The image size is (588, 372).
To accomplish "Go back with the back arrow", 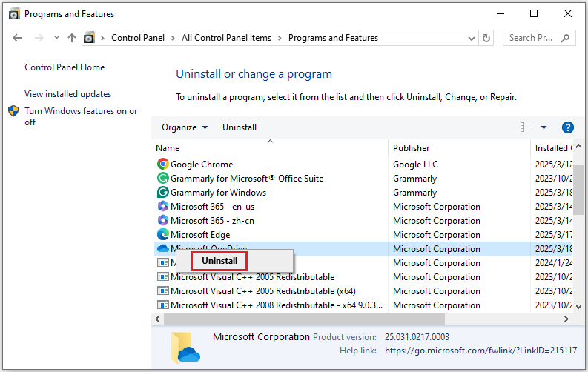I will pos(17,38).
